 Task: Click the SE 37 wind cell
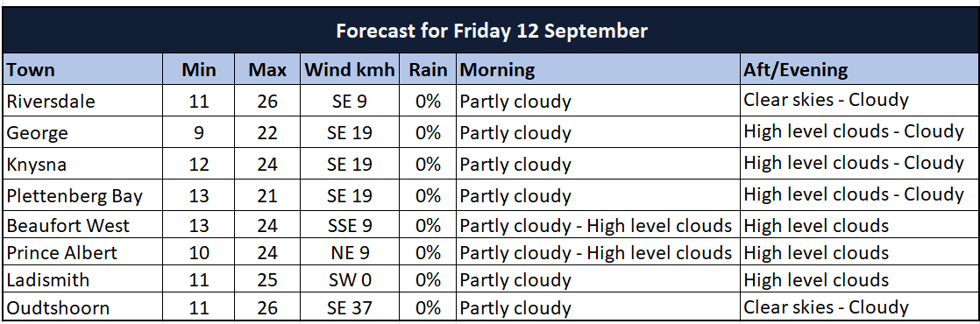point(350,307)
